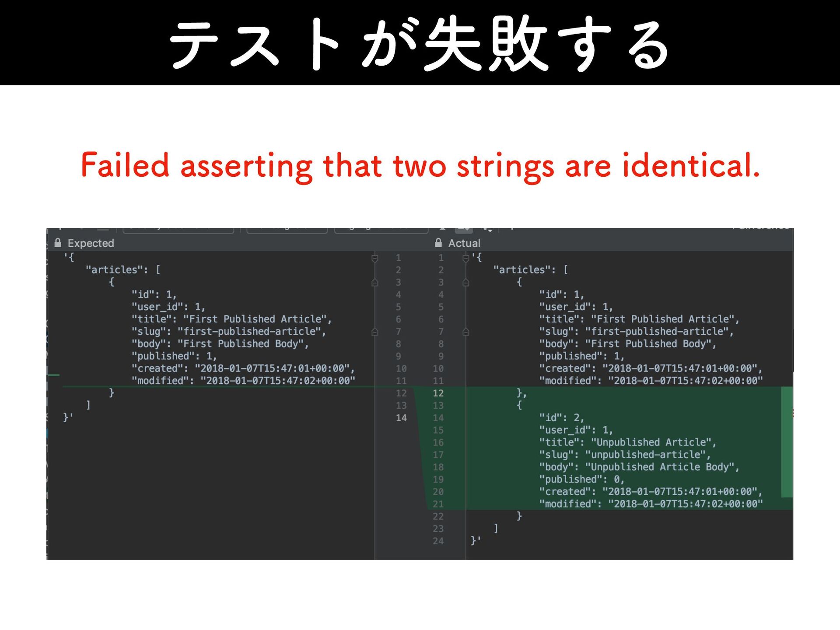The height and width of the screenshot is (630, 840).
Task: Click the Actual pane header label
Action: tap(464, 243)
